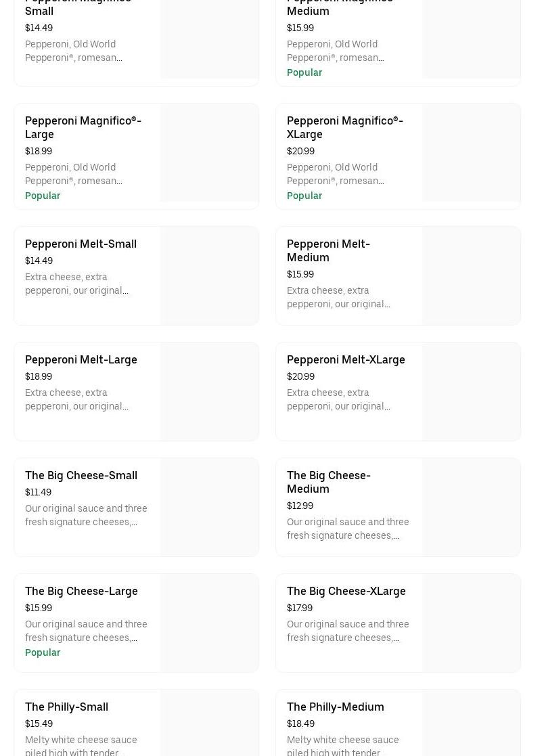Open The Philly-Small menu item
Screen dimensions: 544x756
66,707
